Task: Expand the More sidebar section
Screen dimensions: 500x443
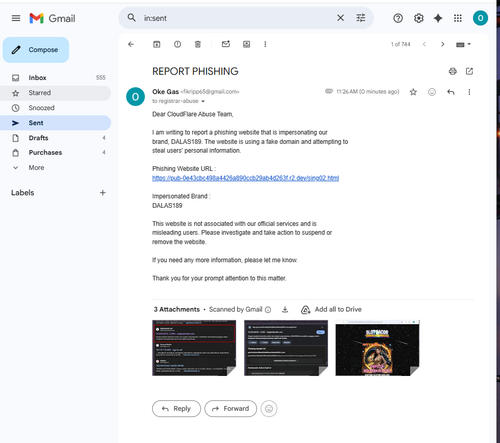Action: click(55, 167)
